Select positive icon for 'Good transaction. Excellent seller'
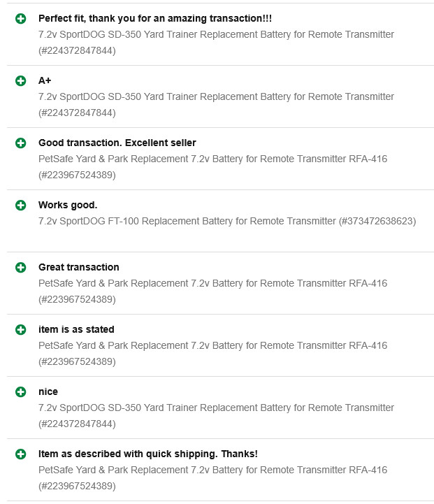The width and height of the screenshot is (434, 504). [x=21, y=143]
